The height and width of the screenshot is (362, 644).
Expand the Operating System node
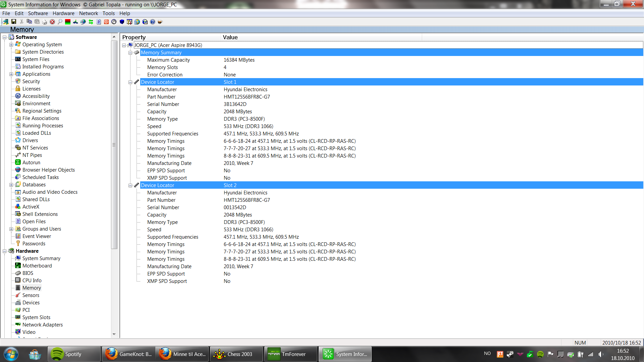pyautogui.click(x=11, y=45)
